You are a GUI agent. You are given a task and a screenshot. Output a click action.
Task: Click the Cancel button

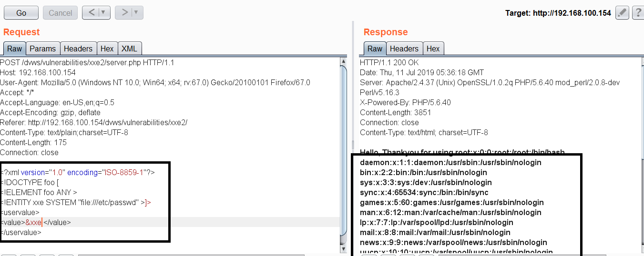61,13
